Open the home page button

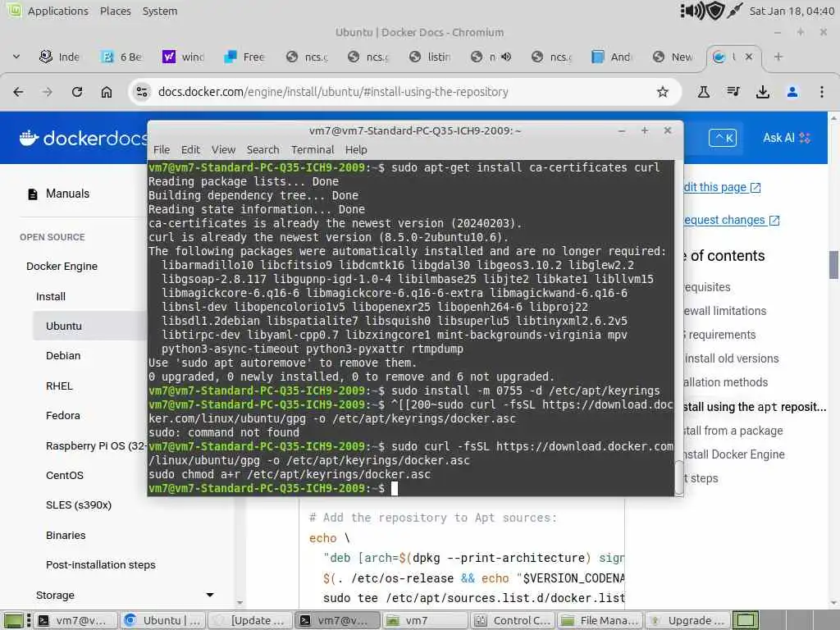tap(107, 92)
